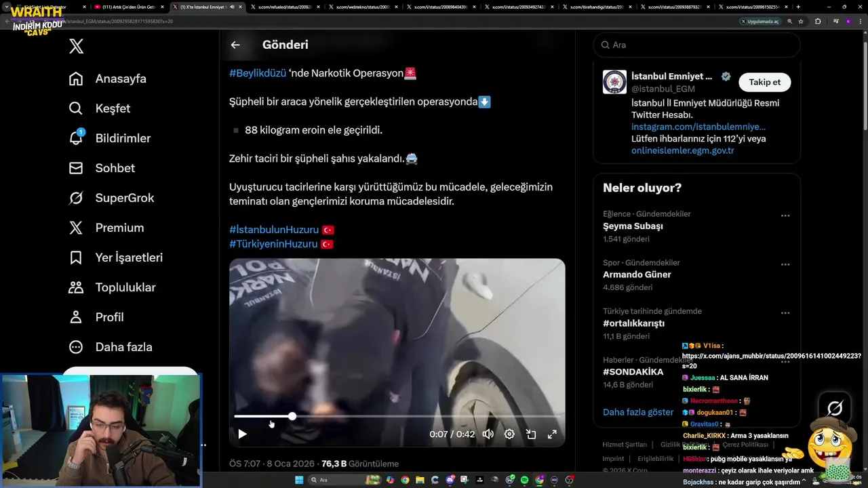This screenshot has width=868, height=488.
Task: Enter video fullscreen mode
Action: point(552,434)
